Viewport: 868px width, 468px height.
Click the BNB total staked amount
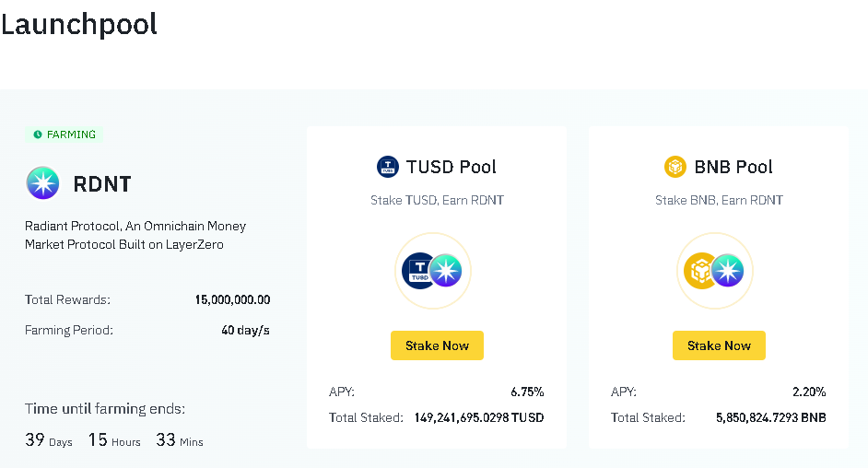(770, 417)
